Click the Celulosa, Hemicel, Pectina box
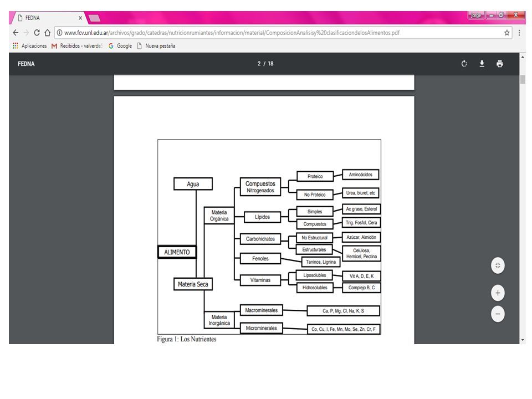The height and width of the screenshot is (399, 532). tap(361, 253)
